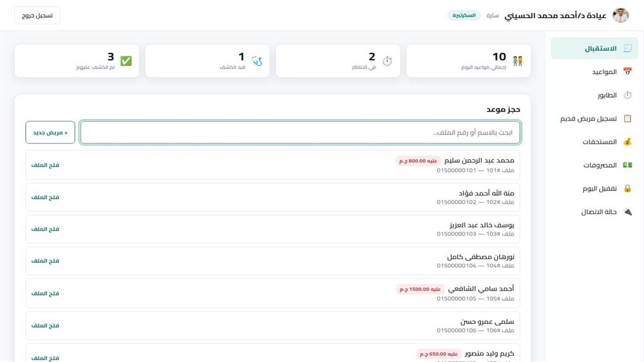Image resolution: width=644 pixels, height=362 pixels.
Task: Click the clinic title عيادة د/أحمد محمد الحسيني
Action: [555, 15]
